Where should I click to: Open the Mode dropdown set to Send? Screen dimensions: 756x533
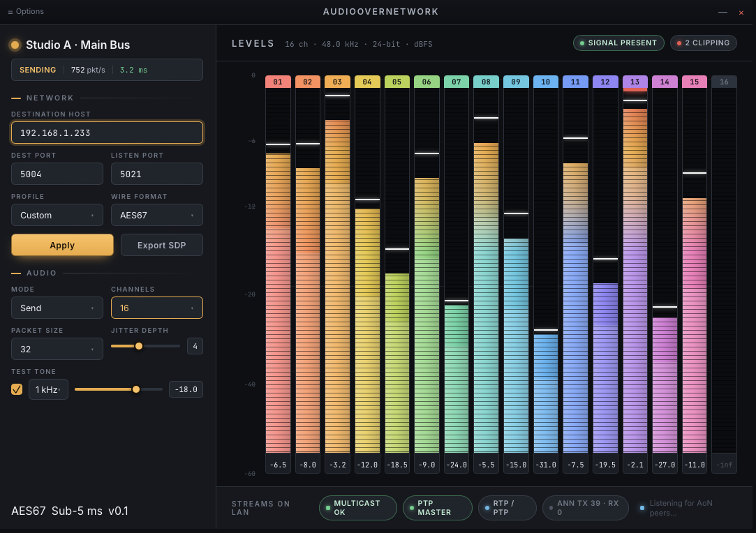tap(57, 308)
